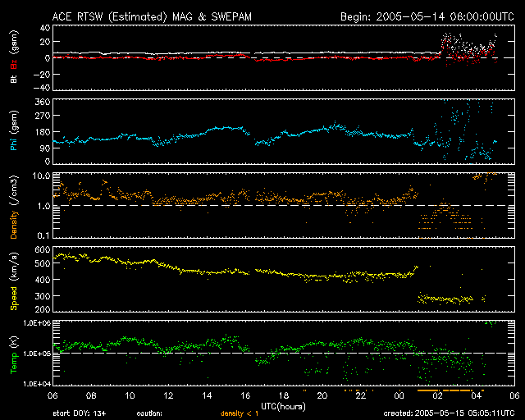Click the "UTC(hours)" axis title
525x420 pixels.
coord(283,407)
